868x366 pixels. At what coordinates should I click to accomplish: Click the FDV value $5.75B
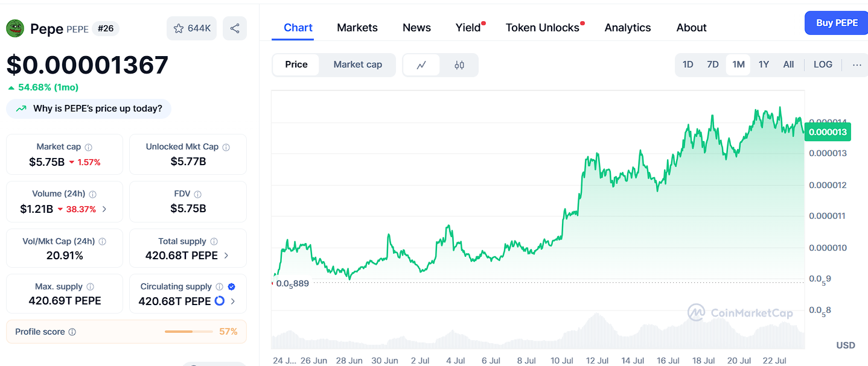(x=188, y=209)
